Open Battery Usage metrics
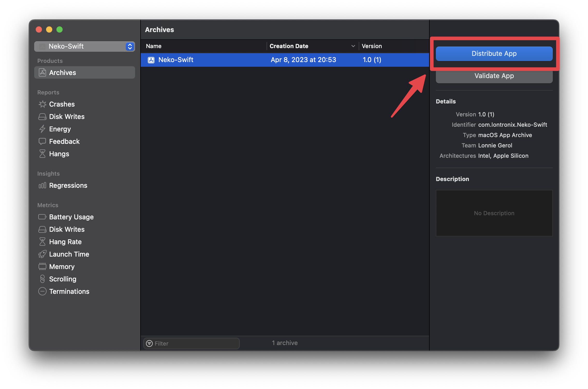The width and height of the screenshot is (588, 389). [x=71, y=217]
